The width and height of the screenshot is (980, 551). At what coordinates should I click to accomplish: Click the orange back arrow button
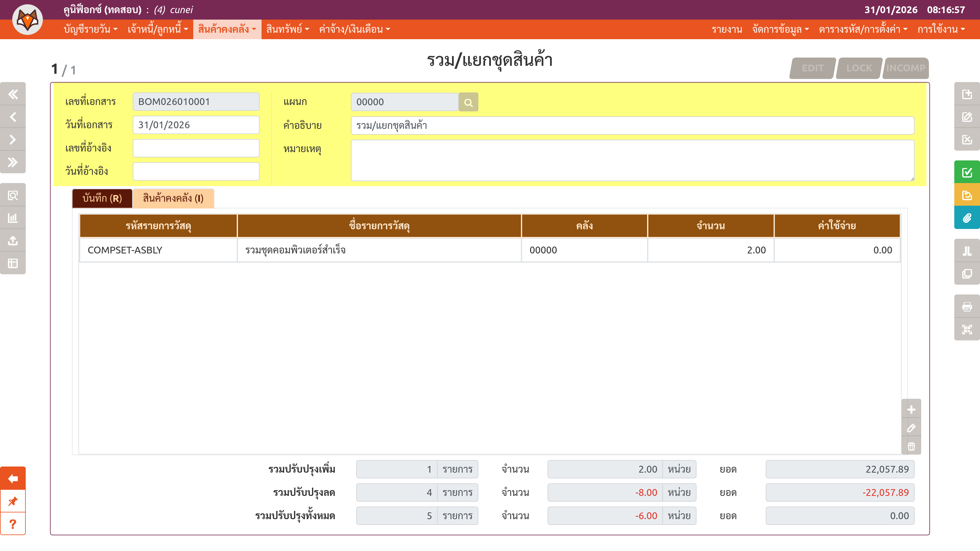tap(13, 478)
